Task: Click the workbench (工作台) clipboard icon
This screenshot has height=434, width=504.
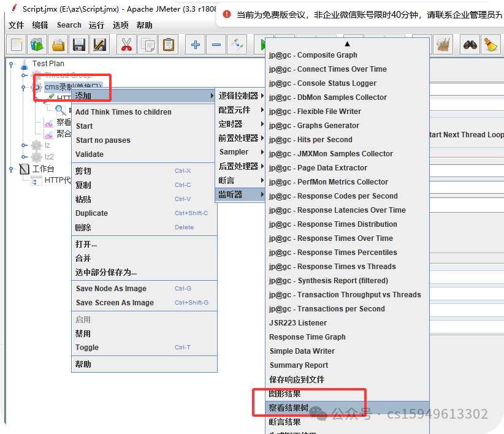Action: point(25,169)
